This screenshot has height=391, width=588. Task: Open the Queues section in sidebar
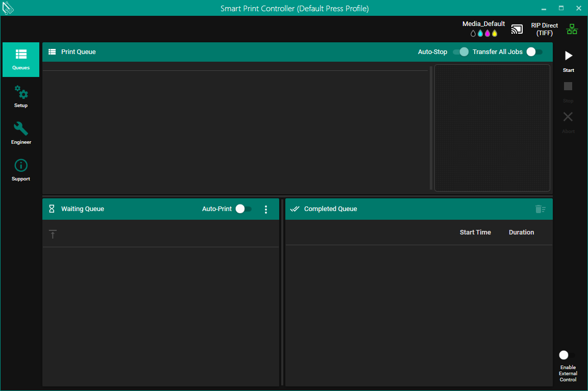click(x=21, y=59)
